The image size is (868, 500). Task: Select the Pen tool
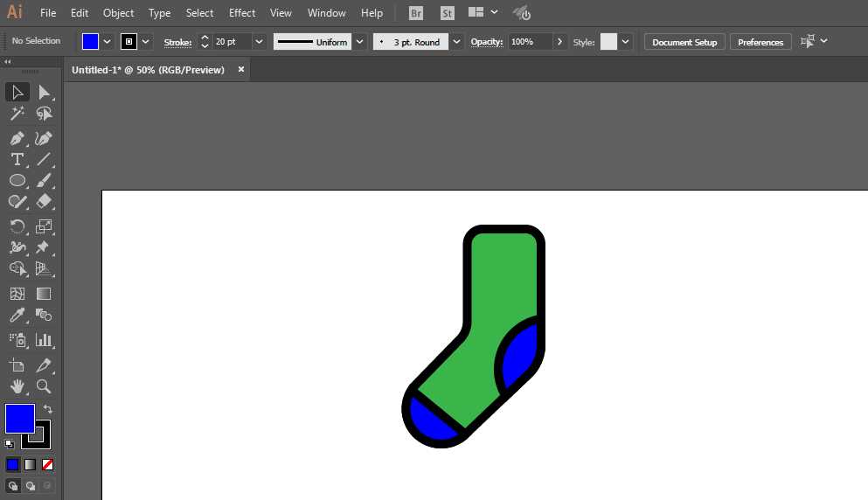(17, 138)
